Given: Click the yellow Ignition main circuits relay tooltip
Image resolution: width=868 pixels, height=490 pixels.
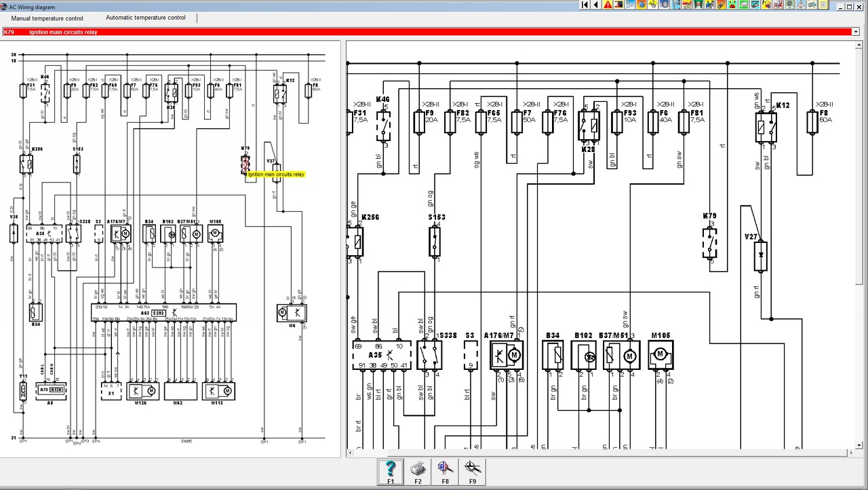Looking at the screenshot, I should [x=276, y=174].
